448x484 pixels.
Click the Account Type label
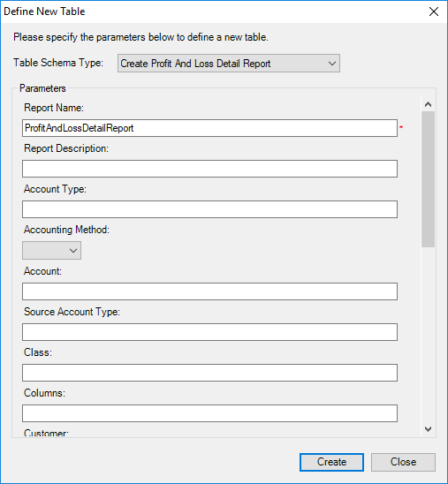[x=55, y=189]
